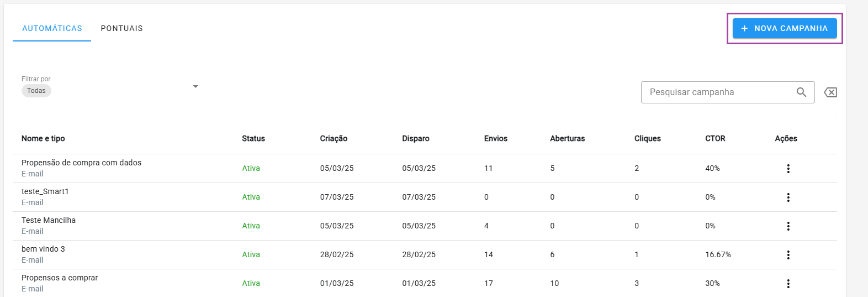The height and width of the screenshot is (297, 868).
Task: Click the Nome e tipo column header
Action: point(43,138)
